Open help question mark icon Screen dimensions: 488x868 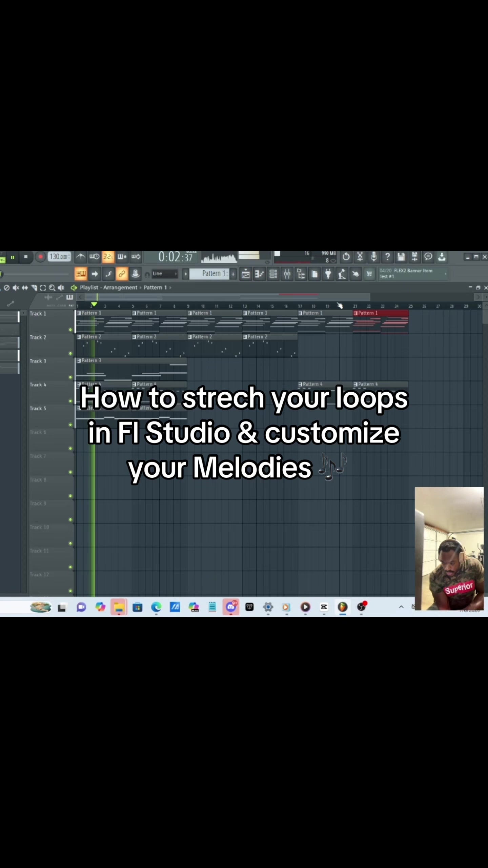[x=387, y=257]
